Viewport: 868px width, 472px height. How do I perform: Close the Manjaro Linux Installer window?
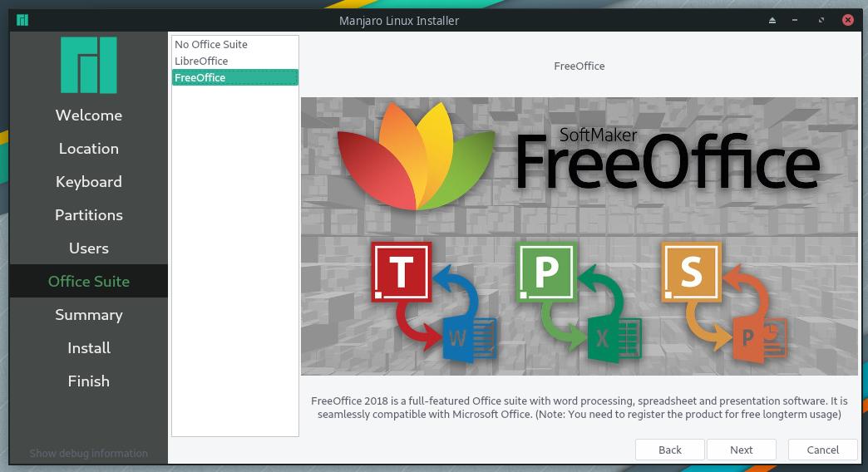[x=847, y=20]
